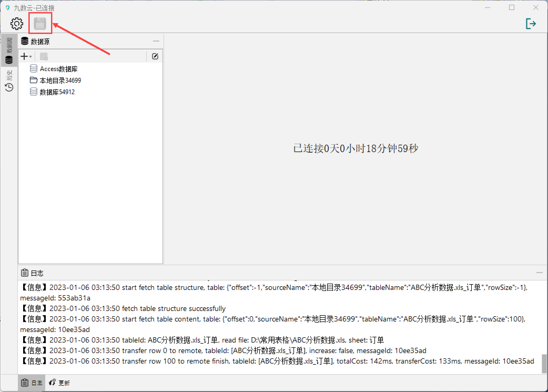The width and height of the screenshot is (548, 392).
Task: Click the save disk icon in toolbar
Action: 40,23
